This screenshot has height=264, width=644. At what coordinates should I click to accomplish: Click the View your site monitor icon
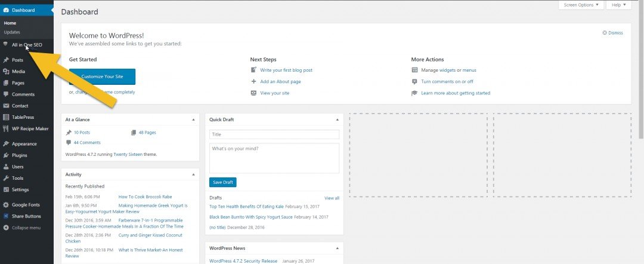(254, 93)
